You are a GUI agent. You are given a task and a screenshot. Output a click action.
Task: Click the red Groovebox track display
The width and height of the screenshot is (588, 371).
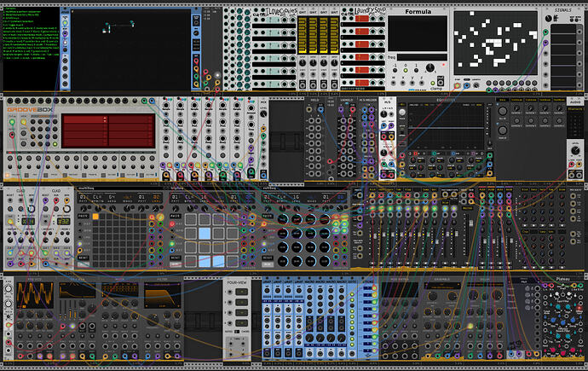click(x=108, y=130)
